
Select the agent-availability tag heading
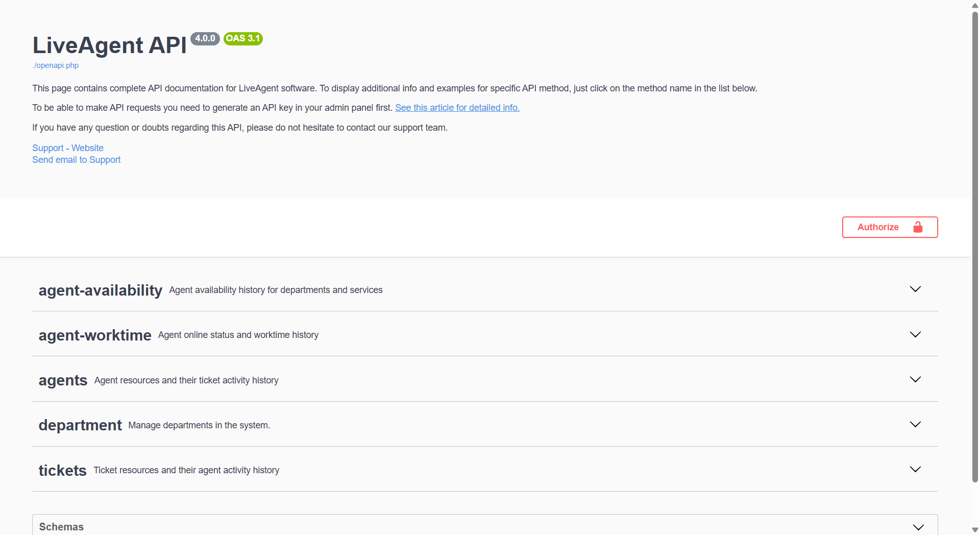tap(101, 290)
